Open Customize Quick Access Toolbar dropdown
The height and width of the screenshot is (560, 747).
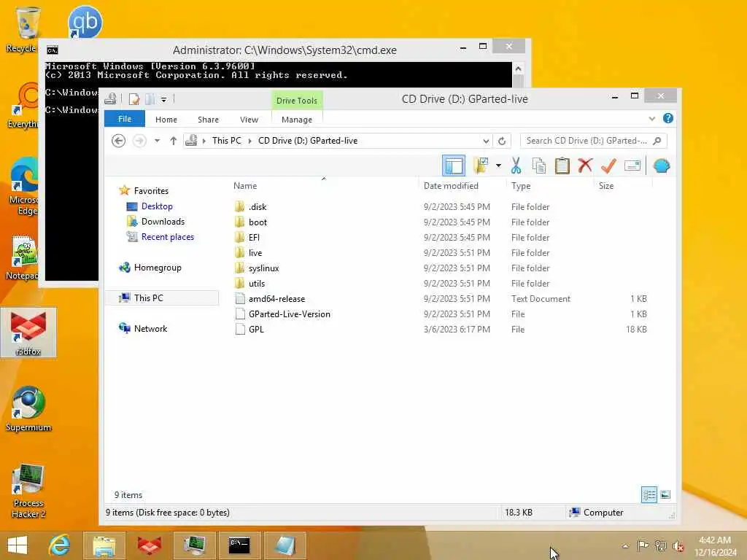163,99
